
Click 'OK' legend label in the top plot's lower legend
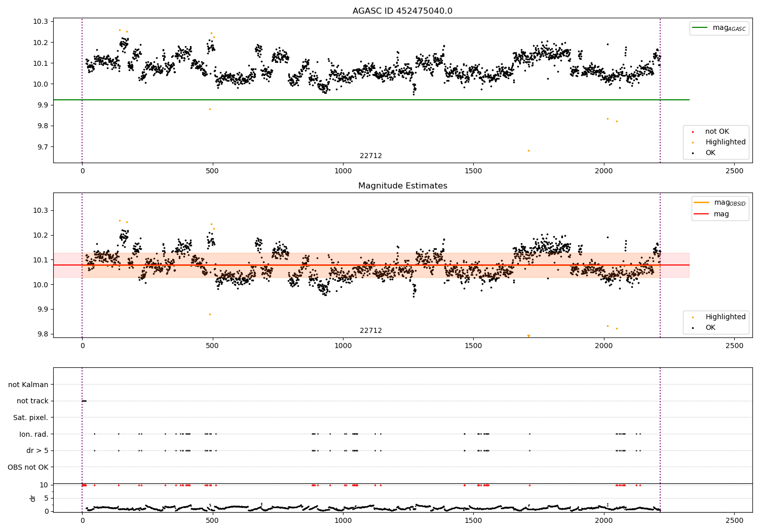(x=710, y=153)
